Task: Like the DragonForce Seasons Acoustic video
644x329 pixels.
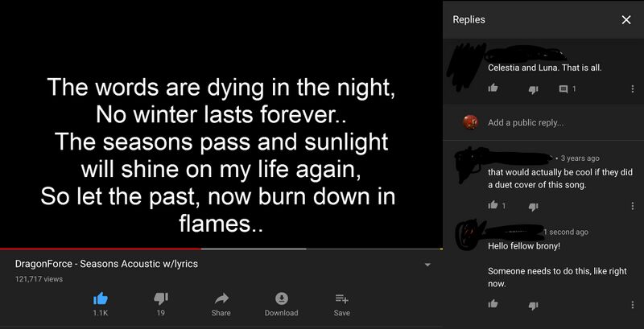Action: (x=100, y=298)
